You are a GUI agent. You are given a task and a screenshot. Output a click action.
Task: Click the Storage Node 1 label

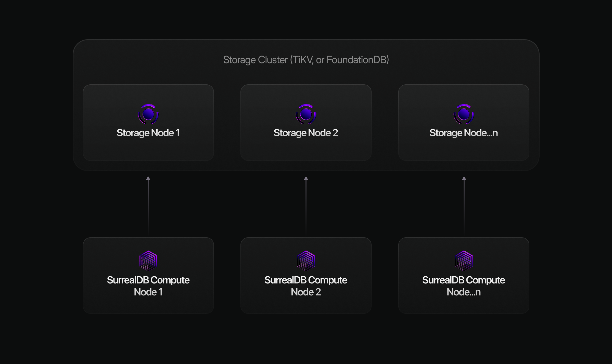(x=148, y=133)
